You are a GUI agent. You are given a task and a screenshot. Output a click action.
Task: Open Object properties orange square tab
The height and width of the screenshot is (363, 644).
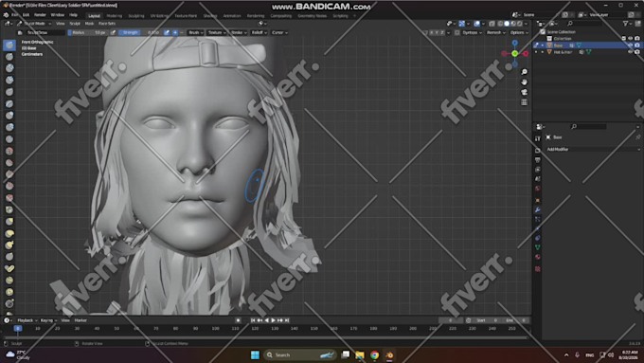coord(538,200)
